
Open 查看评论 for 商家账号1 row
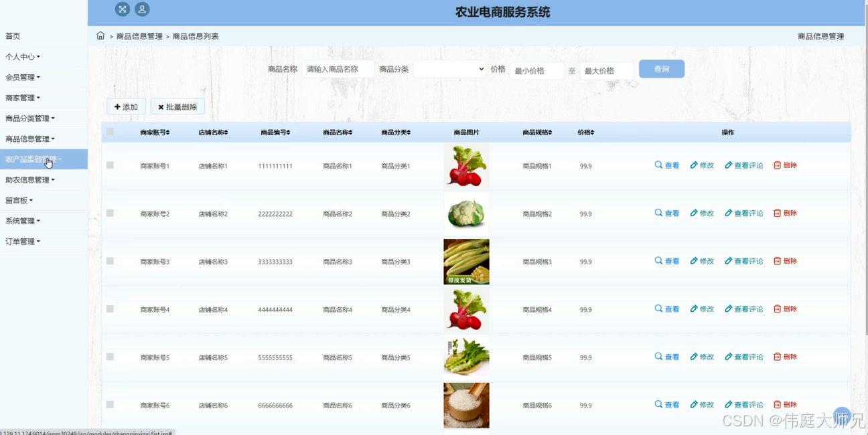pyautogui.click(x=744, y=165)
